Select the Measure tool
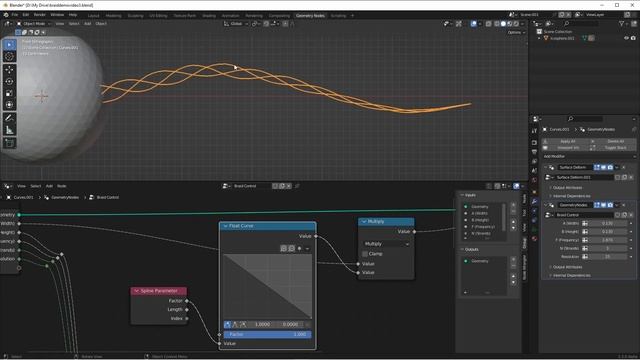The width and height of the screenshot is (640, 360). 9,130
